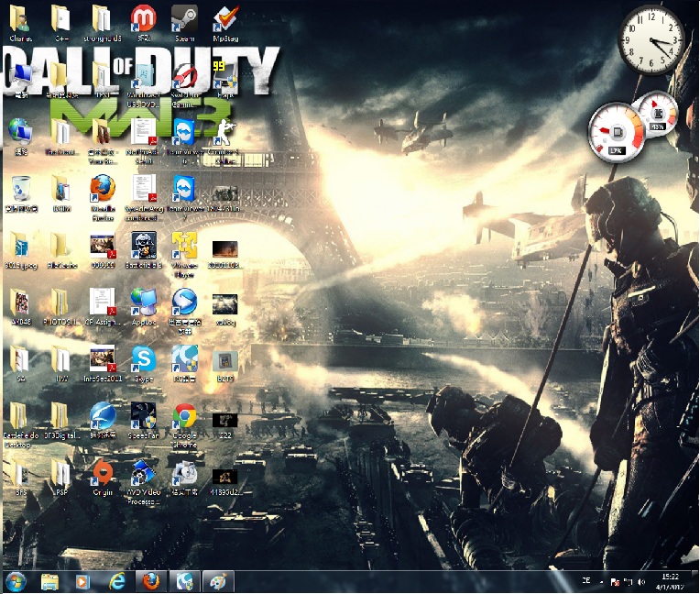
Task: Open the CP Assign PDF document
Action: coord(103,306)
